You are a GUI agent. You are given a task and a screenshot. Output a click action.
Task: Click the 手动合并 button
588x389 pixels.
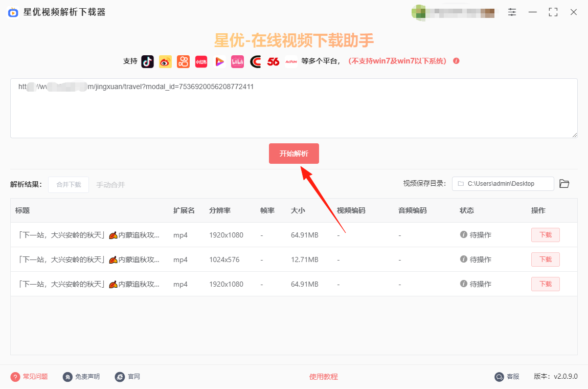click(110, 185)
